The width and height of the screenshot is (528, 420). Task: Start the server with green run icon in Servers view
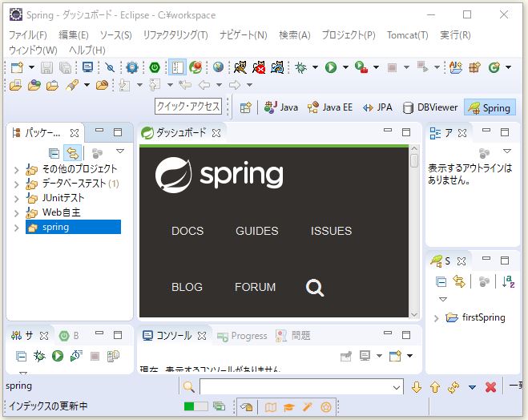(x=58, y=356)
